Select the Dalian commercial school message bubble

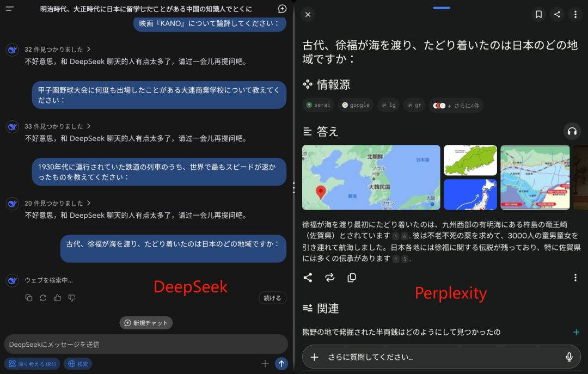click(159, 95)
